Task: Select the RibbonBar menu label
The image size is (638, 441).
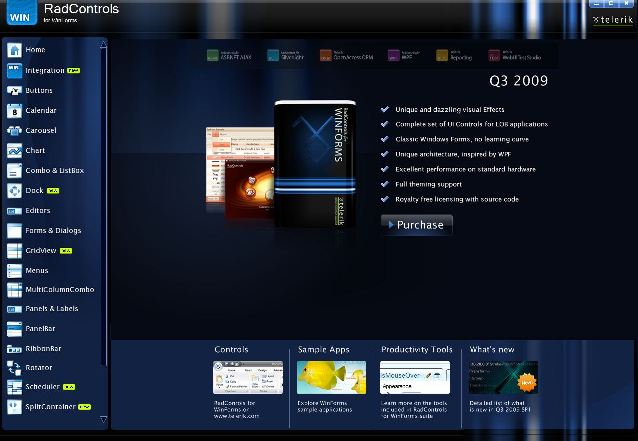Action: pyautogui.click(x=43, y=349)
